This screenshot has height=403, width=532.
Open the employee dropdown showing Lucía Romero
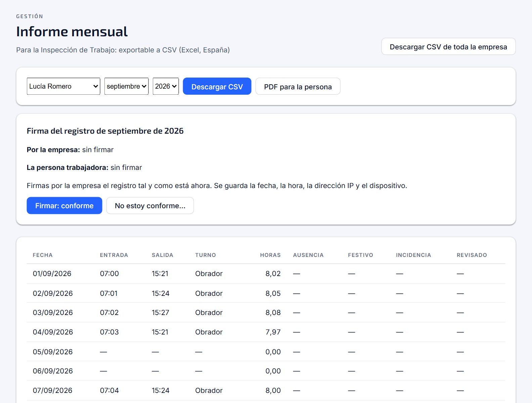(63, 86)
